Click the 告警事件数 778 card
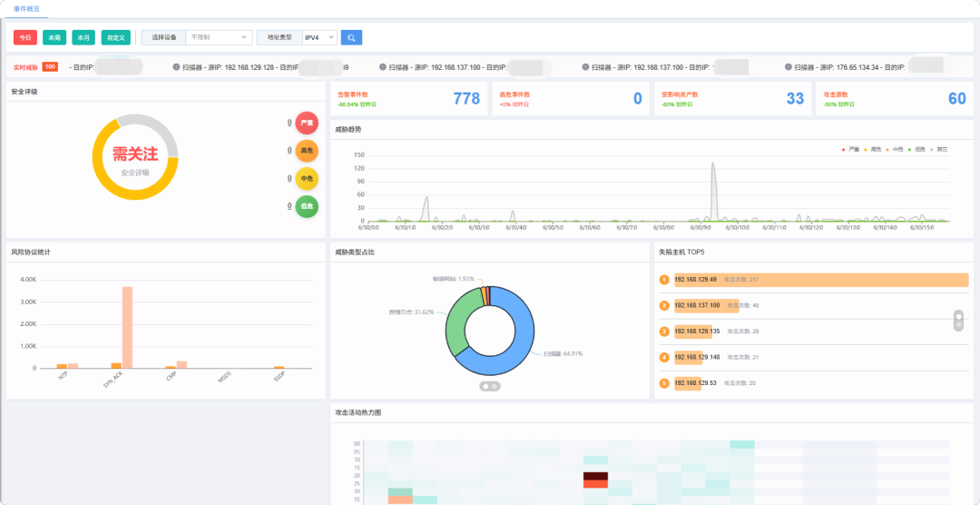 click(408, 99)
